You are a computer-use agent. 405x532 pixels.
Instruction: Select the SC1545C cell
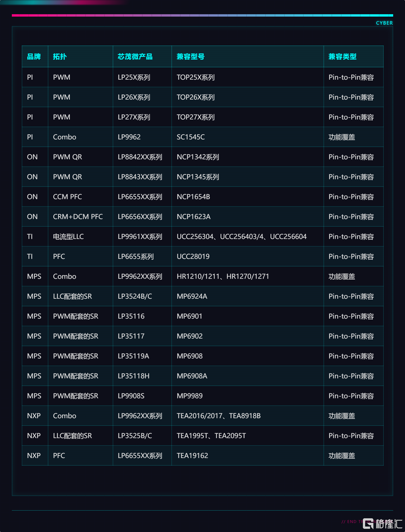pyautogui.click(x=190, y=137)
